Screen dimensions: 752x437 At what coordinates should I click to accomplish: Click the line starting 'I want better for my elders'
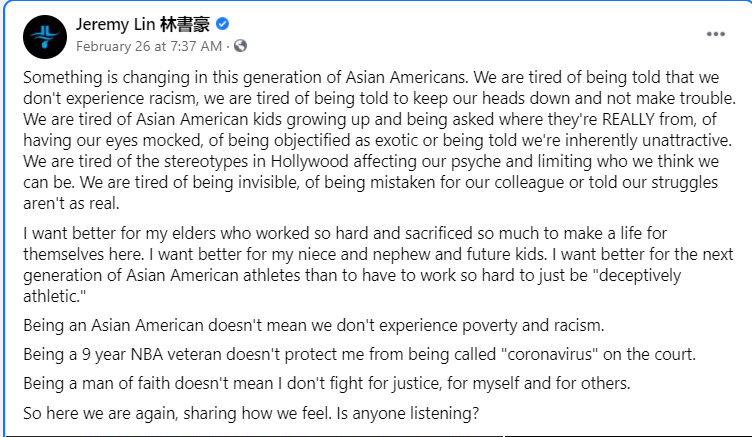click(x=345, y=233)
